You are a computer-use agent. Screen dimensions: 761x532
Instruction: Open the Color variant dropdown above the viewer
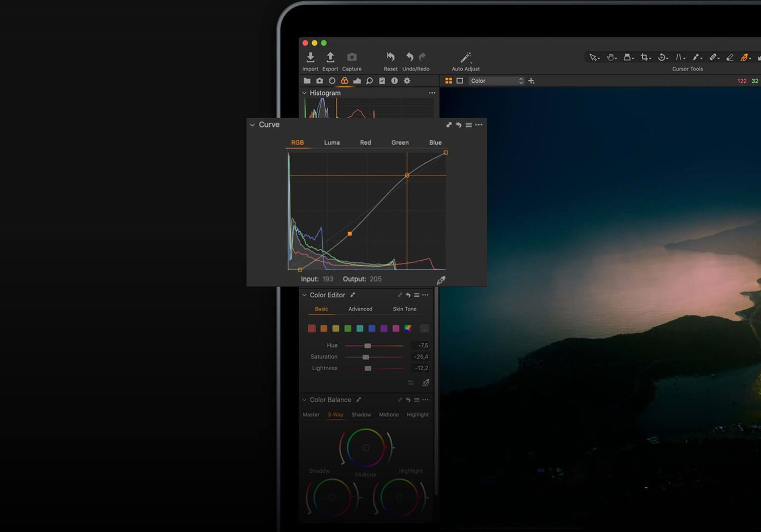pyautogui.click(x=496, y=81)
